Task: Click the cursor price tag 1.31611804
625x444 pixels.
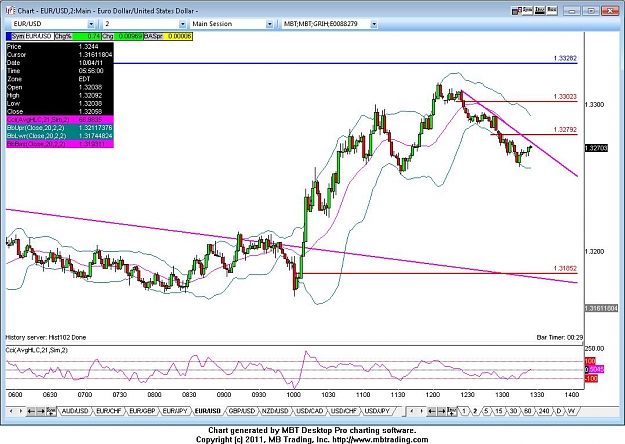Action: (601, 308)
